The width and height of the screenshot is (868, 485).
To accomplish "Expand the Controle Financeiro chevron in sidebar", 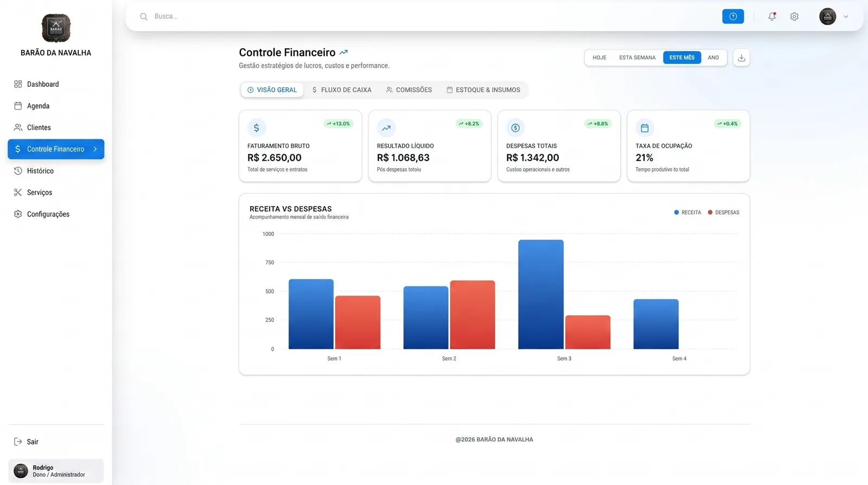I will click(95, 149).
